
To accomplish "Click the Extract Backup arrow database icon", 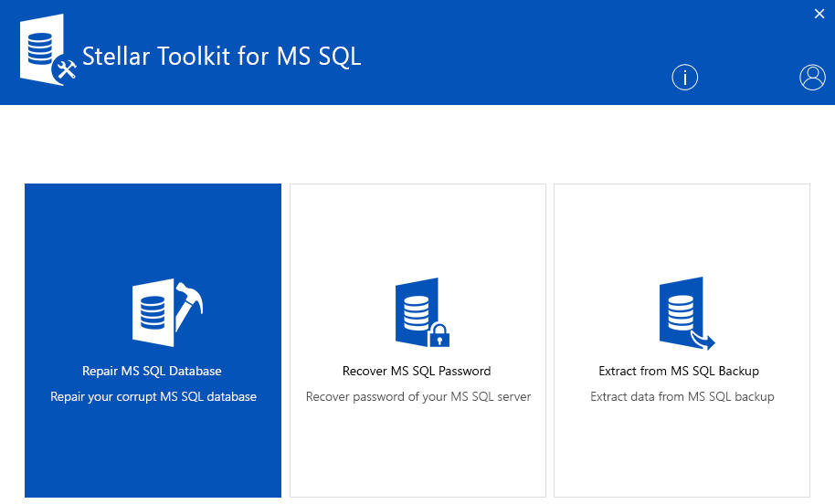I will tap(685, 312).
